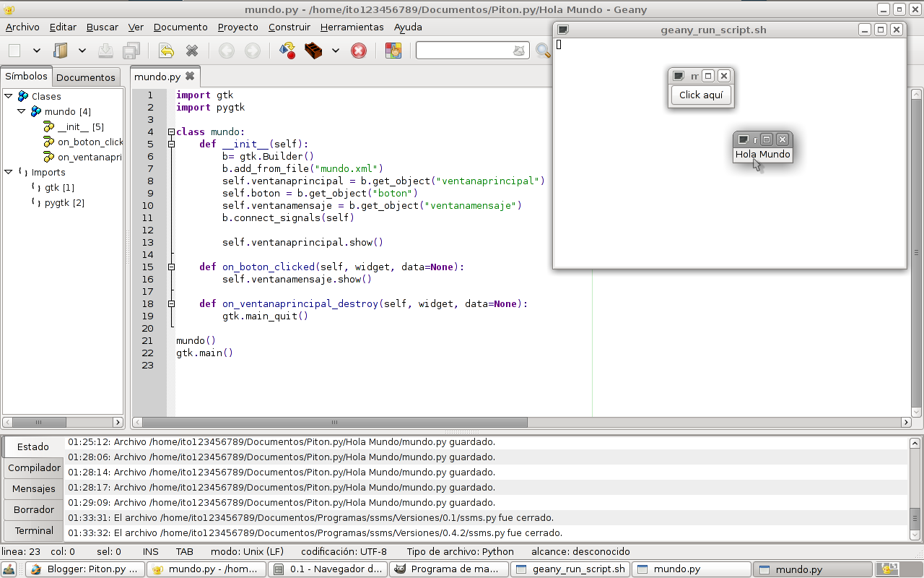The width and height of the screenshot is (924, 578).
Task: Revert the file with the yellow arrow icon
Action: tap(167, 51)
